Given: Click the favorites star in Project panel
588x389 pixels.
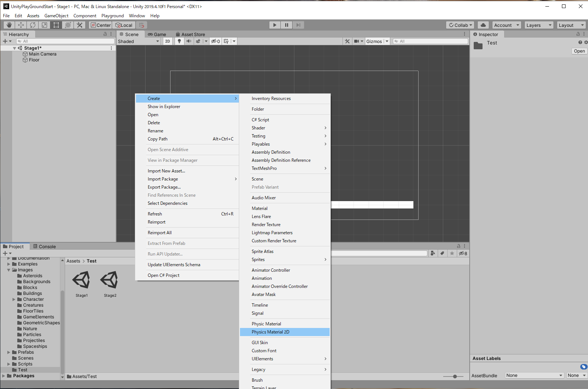Looking at the screenshot, I should (x=452, y=253).
